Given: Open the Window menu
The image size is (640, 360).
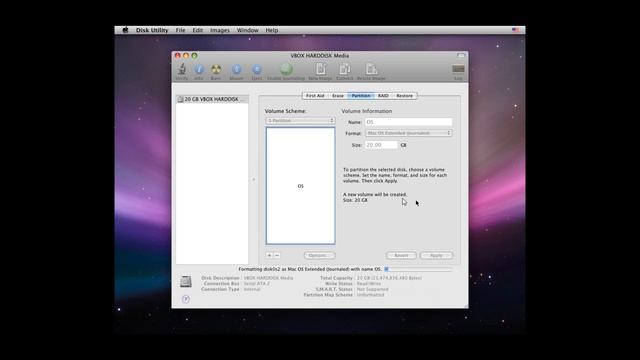Looking at the screenshot, I should (248, 30).
